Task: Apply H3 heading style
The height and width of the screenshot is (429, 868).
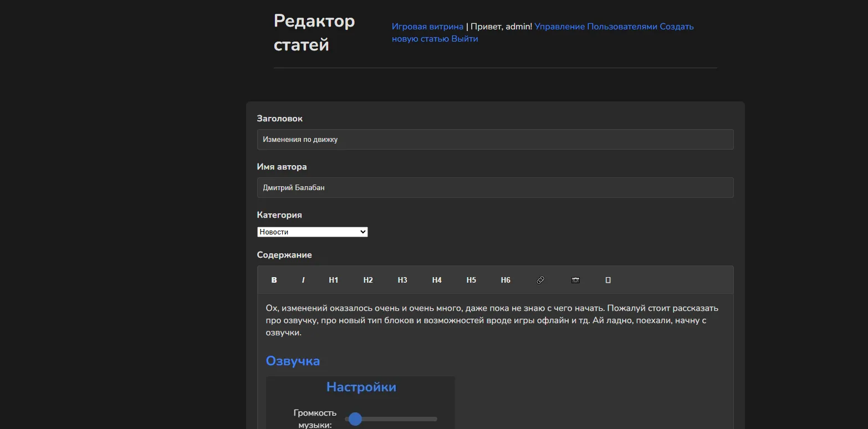Action: (x=402, y=280)
